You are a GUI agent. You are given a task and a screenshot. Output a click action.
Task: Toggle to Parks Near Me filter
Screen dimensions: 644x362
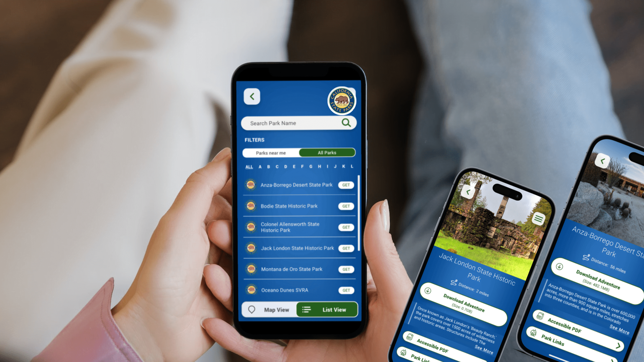tap(271, 153)
